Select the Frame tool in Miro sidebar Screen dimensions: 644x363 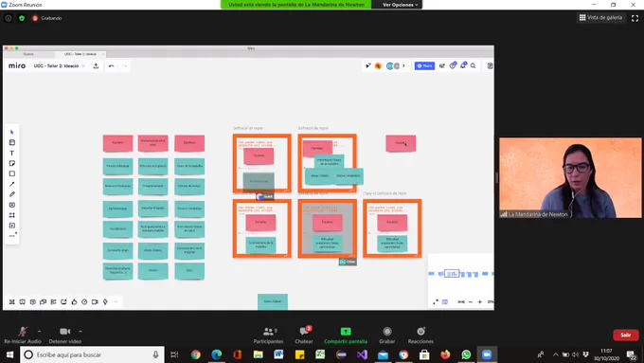click(11, 215)
